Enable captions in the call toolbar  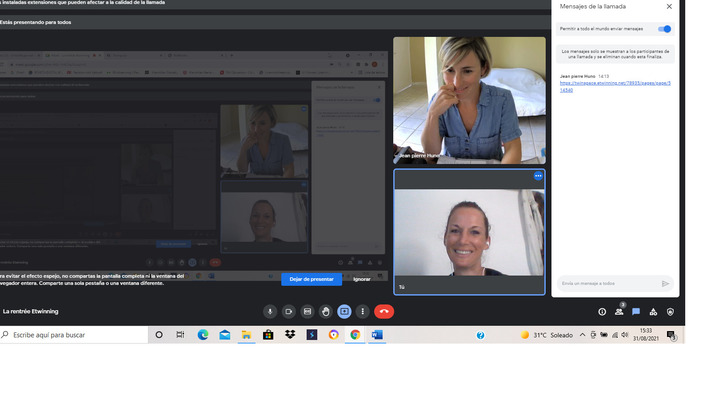(307, 311)
